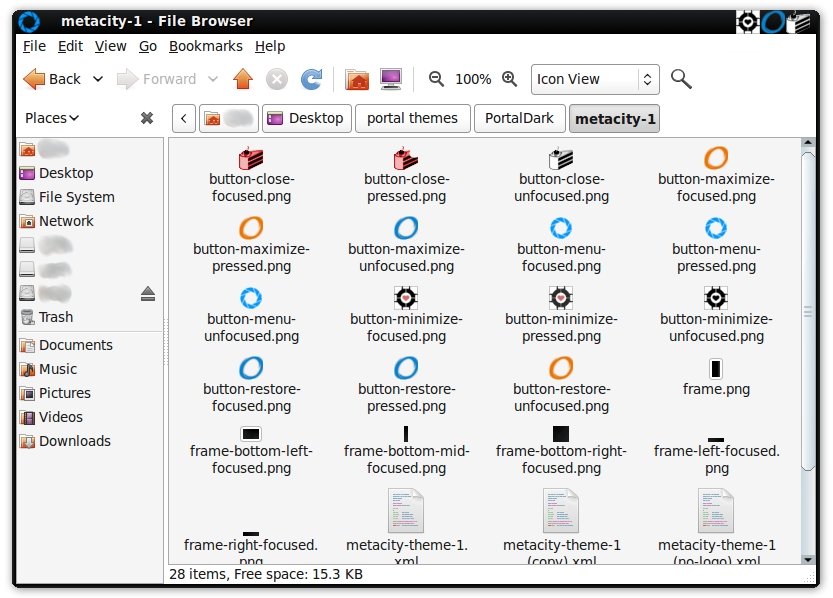Go to portal themes in path bar
Screen dimensions: 833x598
click(x=412, y=118)
